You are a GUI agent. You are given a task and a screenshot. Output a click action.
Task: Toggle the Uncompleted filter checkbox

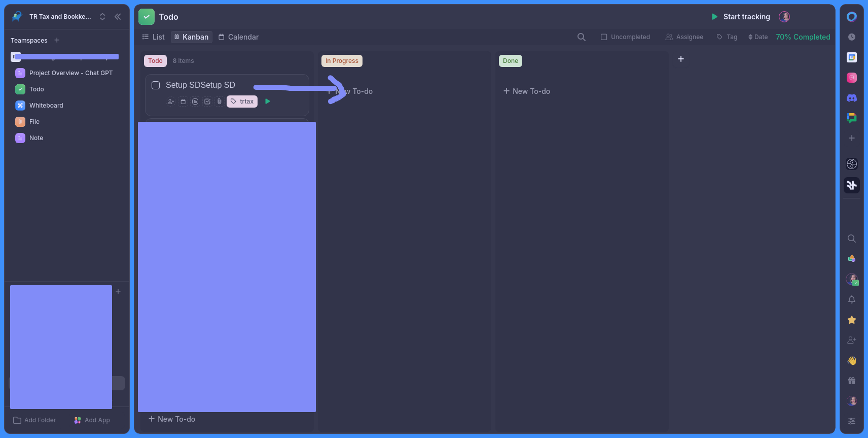[x=604, y=37]
